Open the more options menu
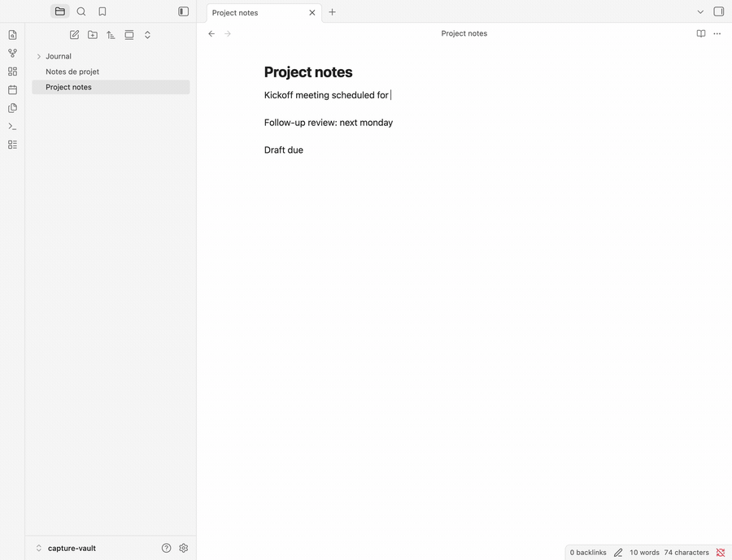The height and width of the screenshot is (560, 732). coord(717,33)
